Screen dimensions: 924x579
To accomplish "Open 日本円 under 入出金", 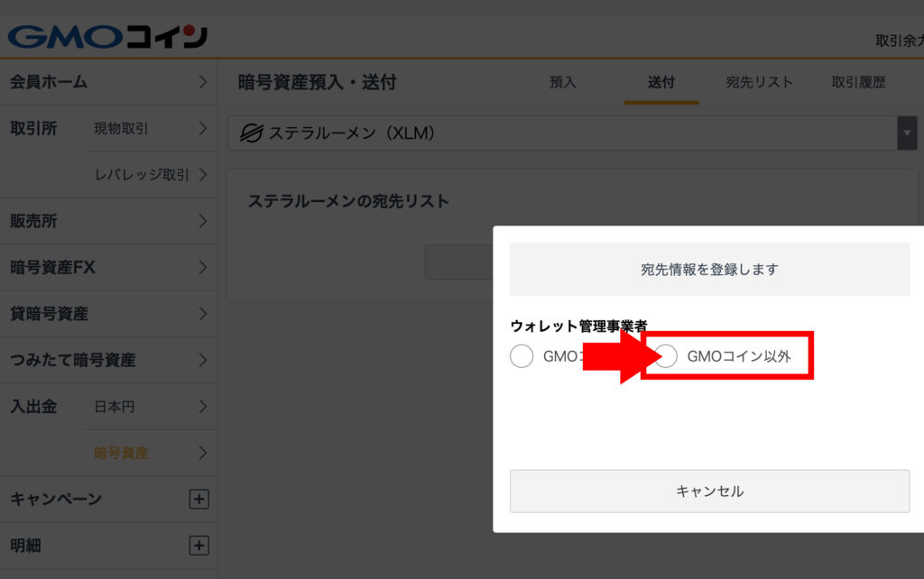I will point(115,407).
